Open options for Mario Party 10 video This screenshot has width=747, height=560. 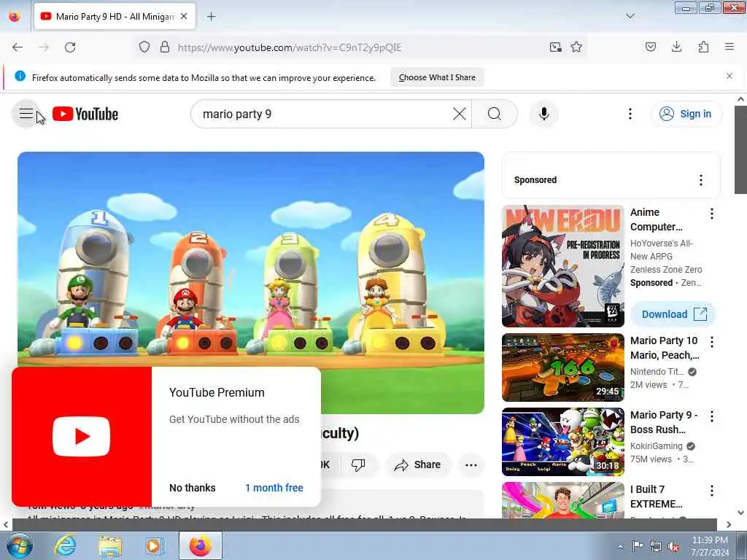tap(712, 342)
